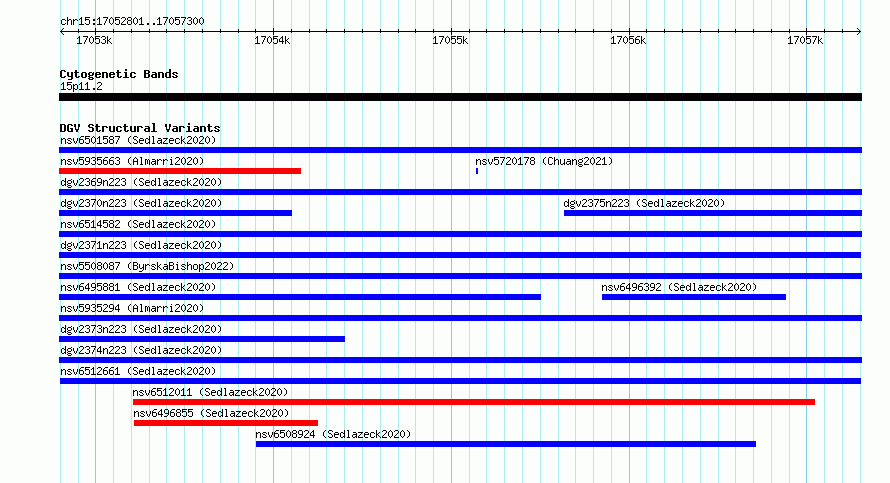Click the blue bar for nsv6501587
The height and width of the screenshot is (483, 890).
[460, 150]
